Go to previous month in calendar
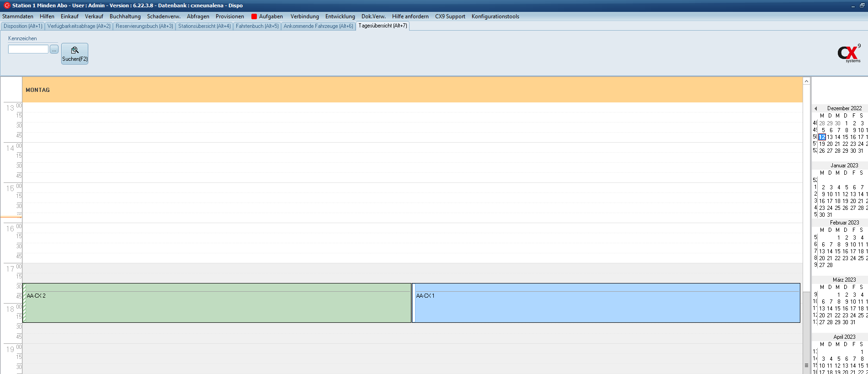 pyautogui.click(x=816, y=109)
